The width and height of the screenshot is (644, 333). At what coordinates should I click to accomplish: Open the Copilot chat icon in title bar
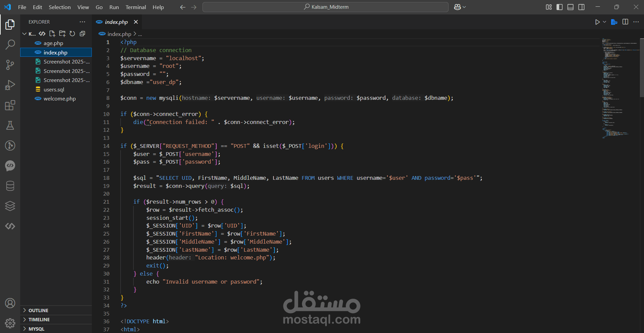[457, 7]
